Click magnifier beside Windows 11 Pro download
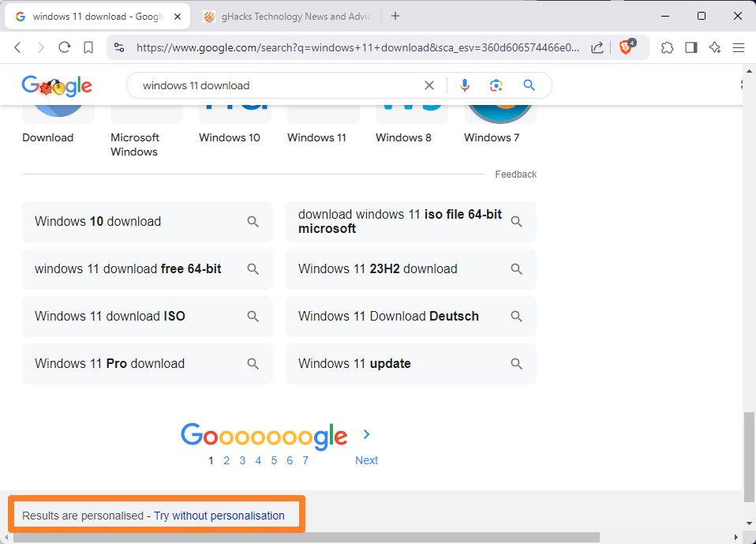 [x=253, y=363]
